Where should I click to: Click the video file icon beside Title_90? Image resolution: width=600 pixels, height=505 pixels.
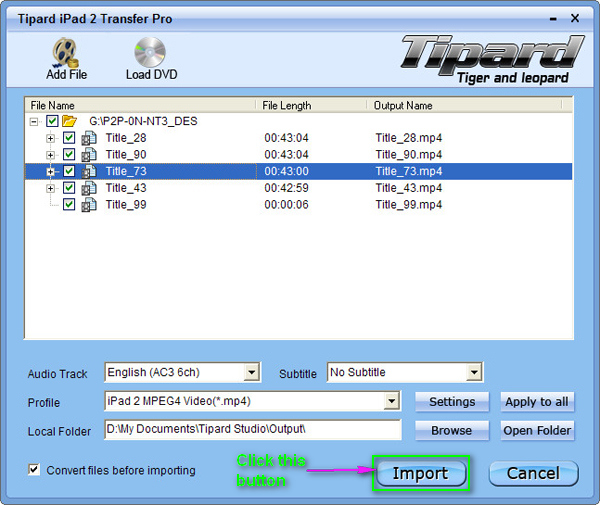click(89, 155)
